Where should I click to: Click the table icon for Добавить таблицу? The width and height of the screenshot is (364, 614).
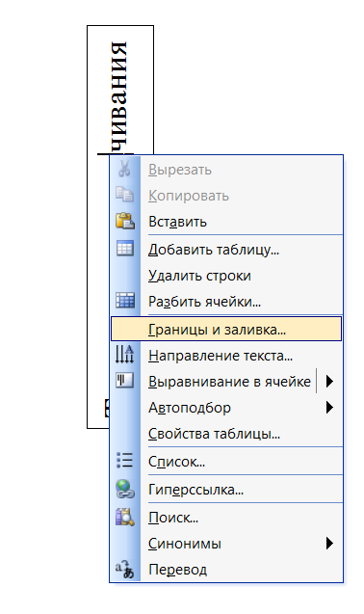pyautogui.click(x=125, y=249)
